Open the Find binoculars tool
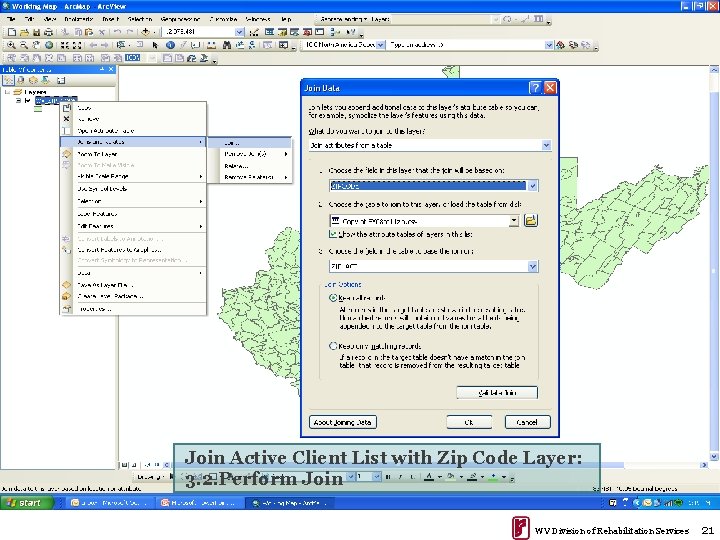 click(x=226, y=45)
